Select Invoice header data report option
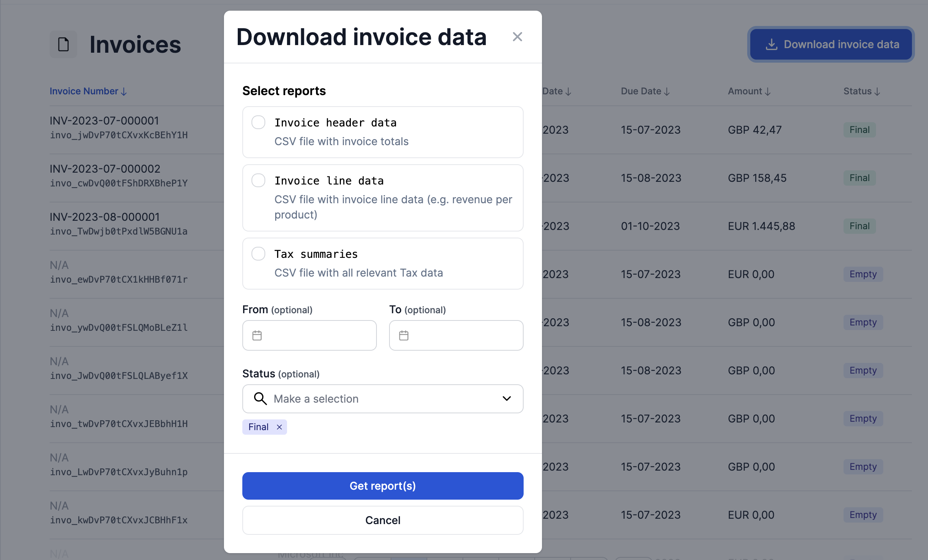The width and height of the screenshot is (928, 560). coord(258,122)
